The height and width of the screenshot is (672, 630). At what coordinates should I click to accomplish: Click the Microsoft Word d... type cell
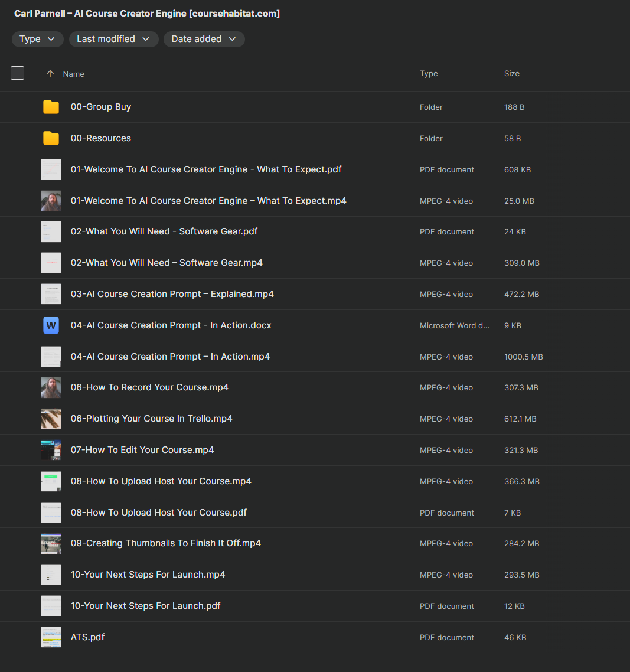coord(454,326)
